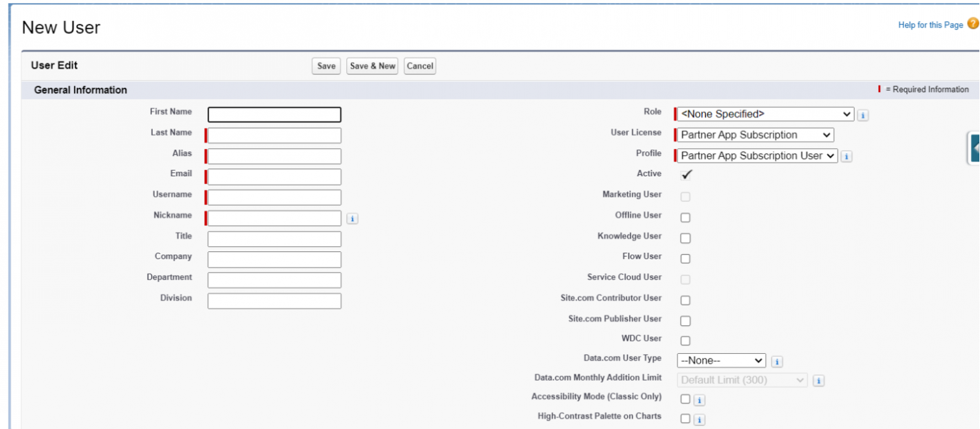The image size is (980, 429).
Task: Click into the Last Name field
Action: coord(274,135)
